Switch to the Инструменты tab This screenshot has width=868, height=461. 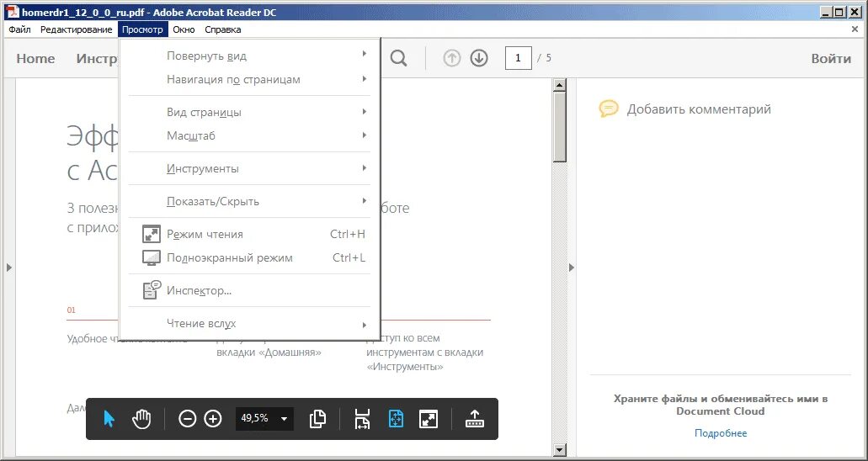(98, 59)
